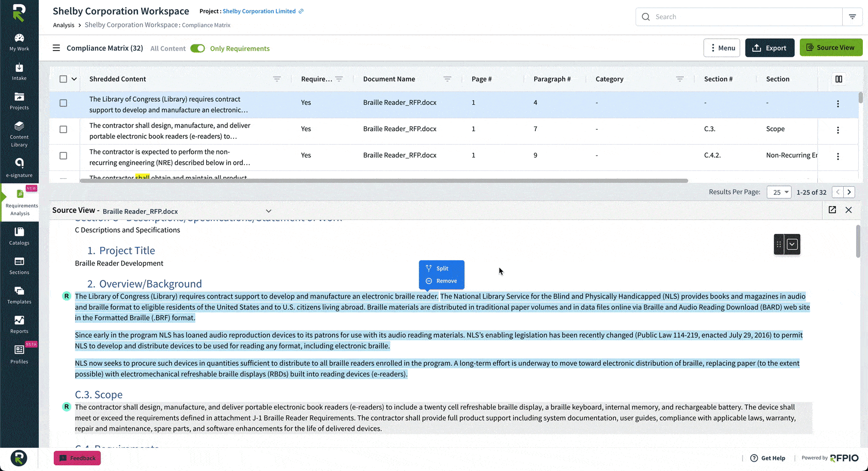The image size is (868, 471).
Task: Open the column chooser icon
Action: tap(839, 79)
